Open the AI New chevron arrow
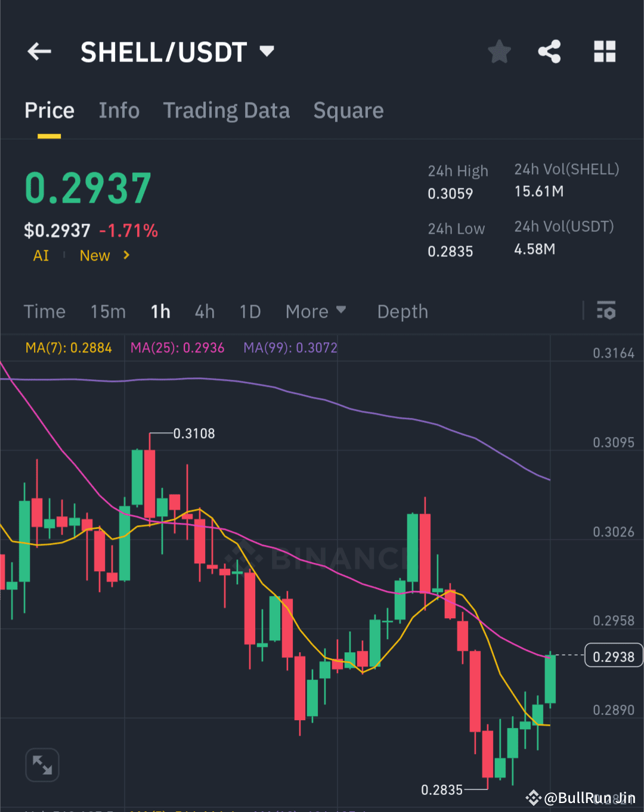This screenshot has height=812, width=644. (126, 255)
